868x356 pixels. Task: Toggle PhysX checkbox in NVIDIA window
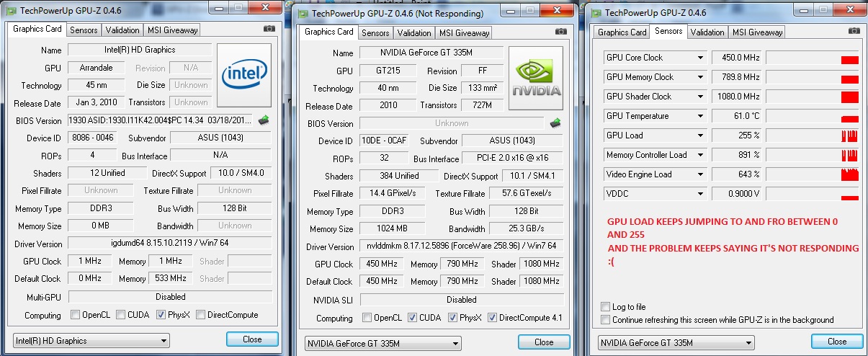tap(452, 318)
